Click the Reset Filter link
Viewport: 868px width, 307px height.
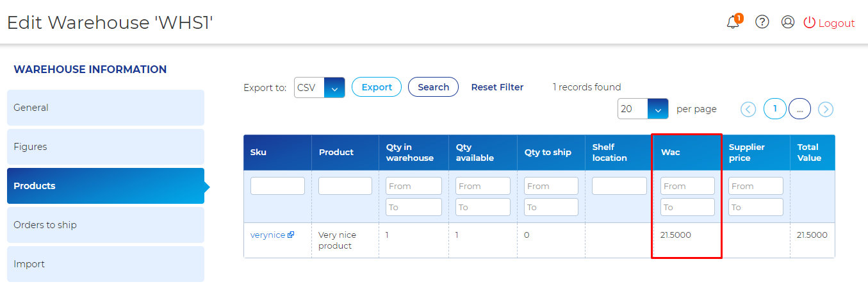(497, 87)
